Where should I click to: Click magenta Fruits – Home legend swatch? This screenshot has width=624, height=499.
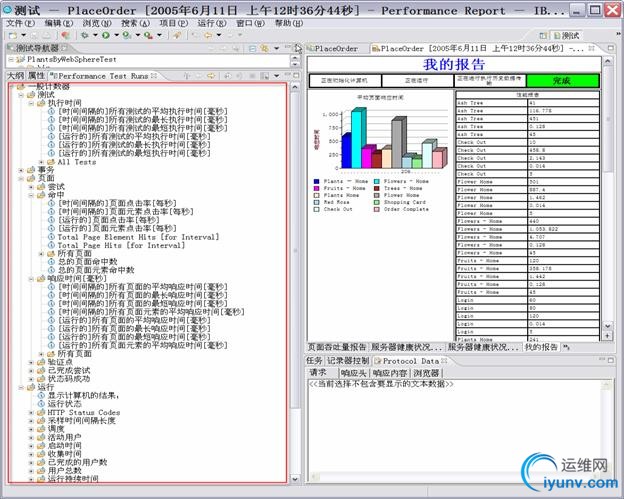317,188
